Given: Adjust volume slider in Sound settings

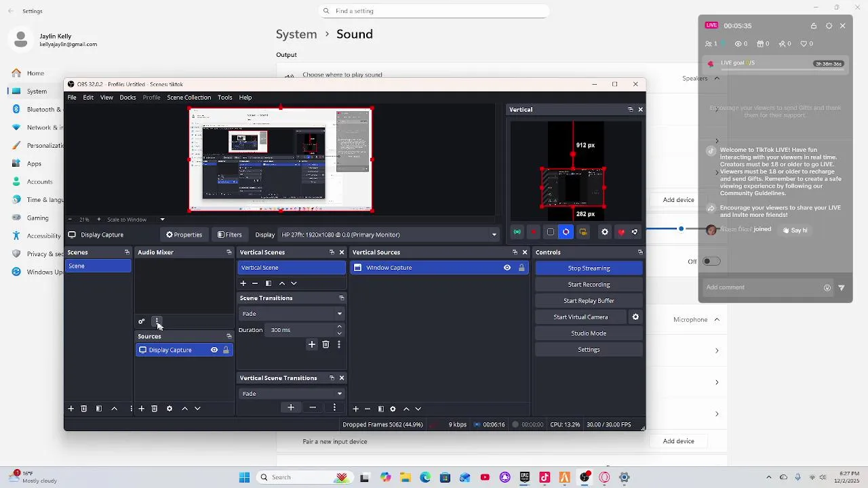Looking at the screenshot, I should tap(681, 229).
